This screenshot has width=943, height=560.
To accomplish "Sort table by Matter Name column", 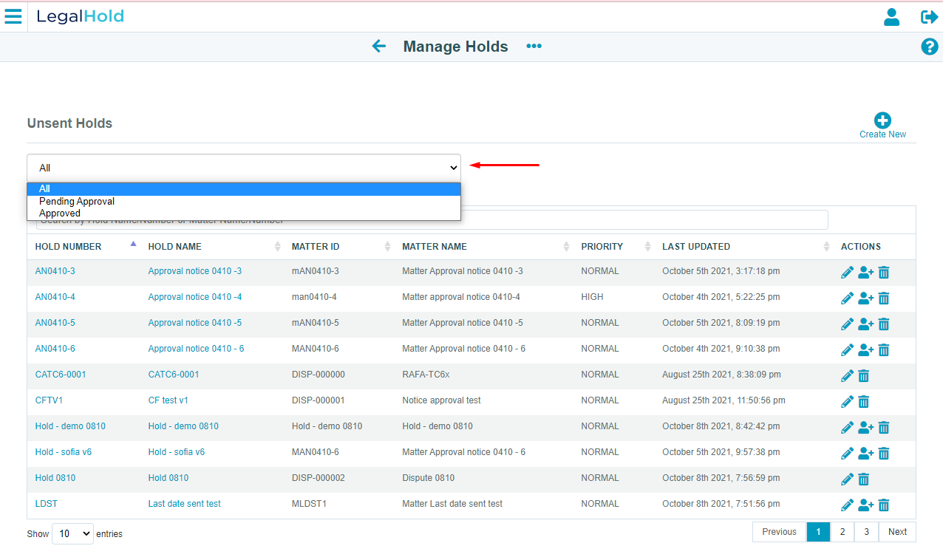I will coord(486,247).
